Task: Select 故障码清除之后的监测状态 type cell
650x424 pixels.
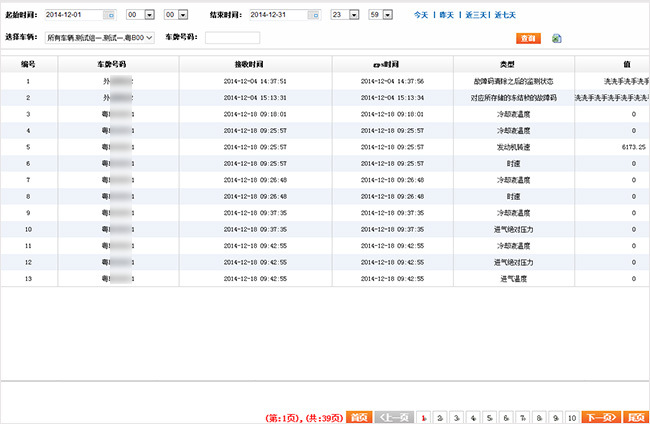Action: point(513,81)
